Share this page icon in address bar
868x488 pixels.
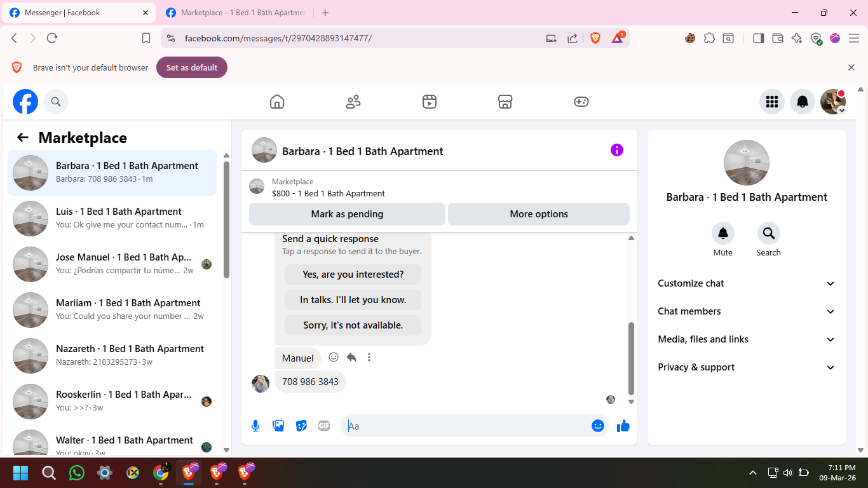[573, 38]
